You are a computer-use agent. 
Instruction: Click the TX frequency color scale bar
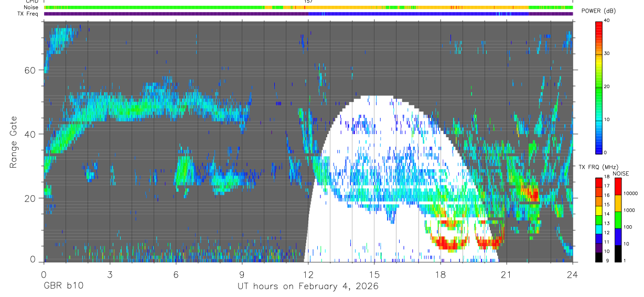(x=598, y=219)
